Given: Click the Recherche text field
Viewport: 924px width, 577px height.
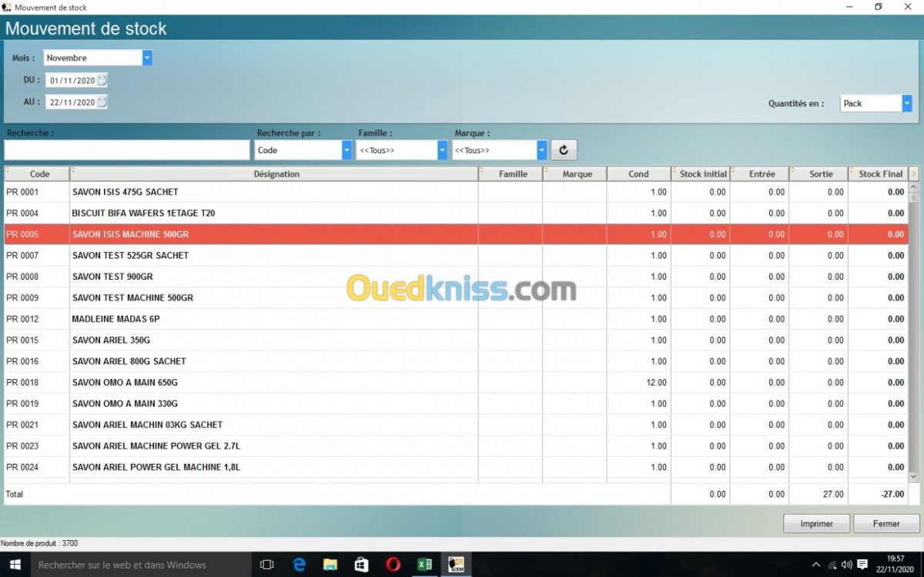Looking at the screenshot, I should [x=127, y=150].
